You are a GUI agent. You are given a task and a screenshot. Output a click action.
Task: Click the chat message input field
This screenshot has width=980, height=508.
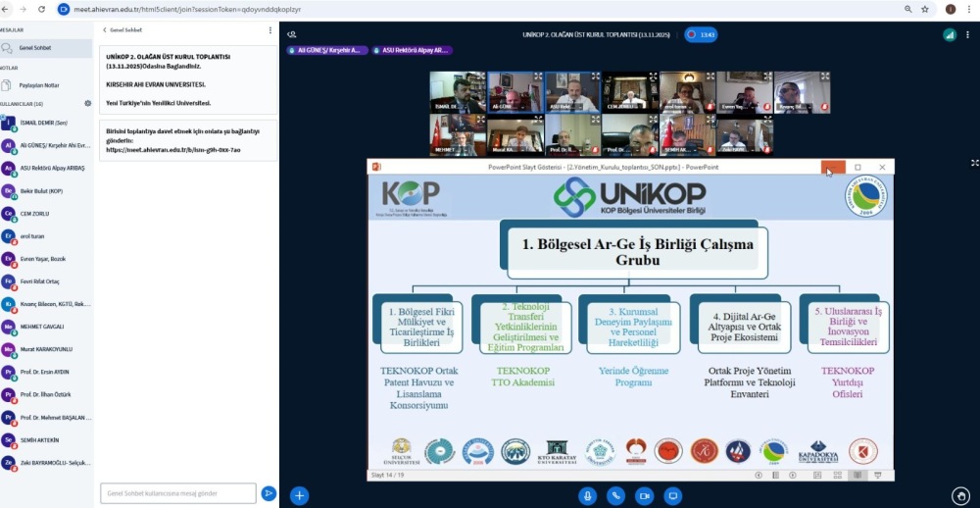pos(177,493)
